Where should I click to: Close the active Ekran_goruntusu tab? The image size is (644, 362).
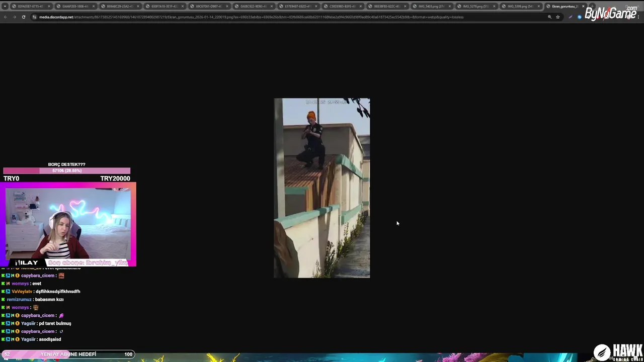(x=583, y=7)
